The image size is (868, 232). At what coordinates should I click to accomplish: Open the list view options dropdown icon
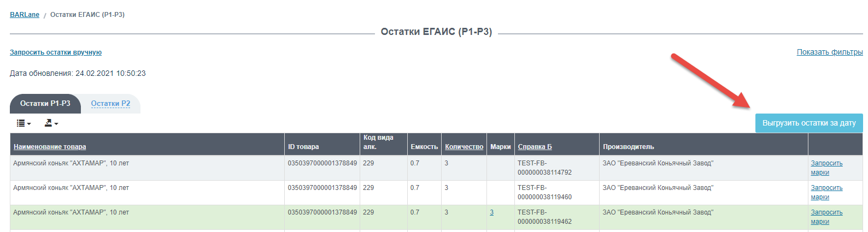[x=24, y=123]
